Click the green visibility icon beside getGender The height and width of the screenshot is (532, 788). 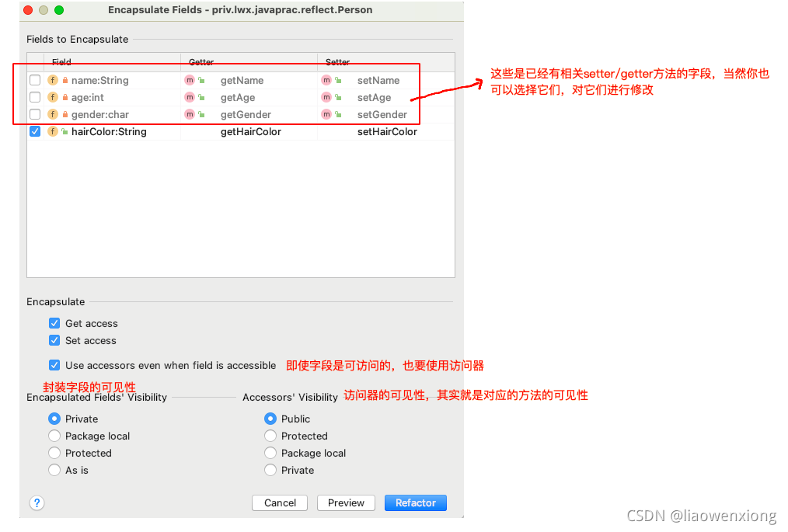[x=201, y=114]
